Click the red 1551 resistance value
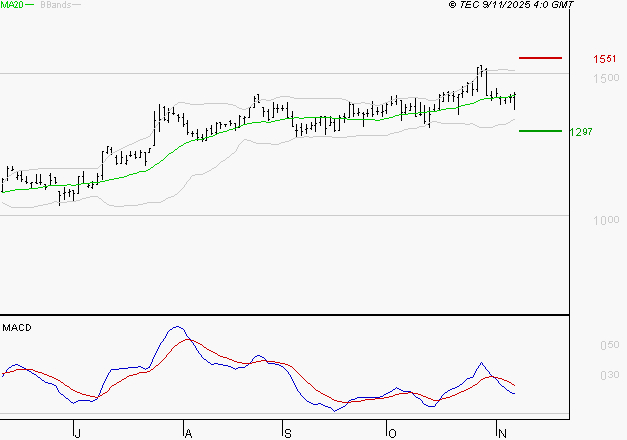 coord(605,59)
